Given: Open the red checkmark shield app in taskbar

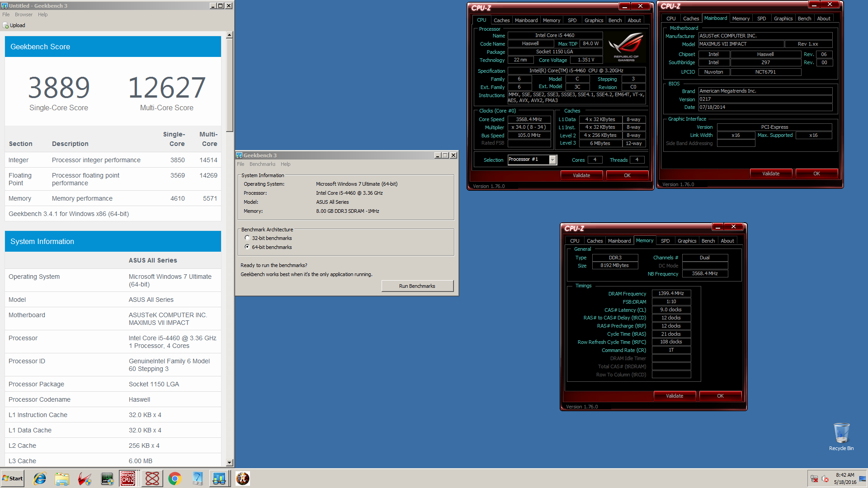Looking at the screenshot, I should (x=84, y=479).
